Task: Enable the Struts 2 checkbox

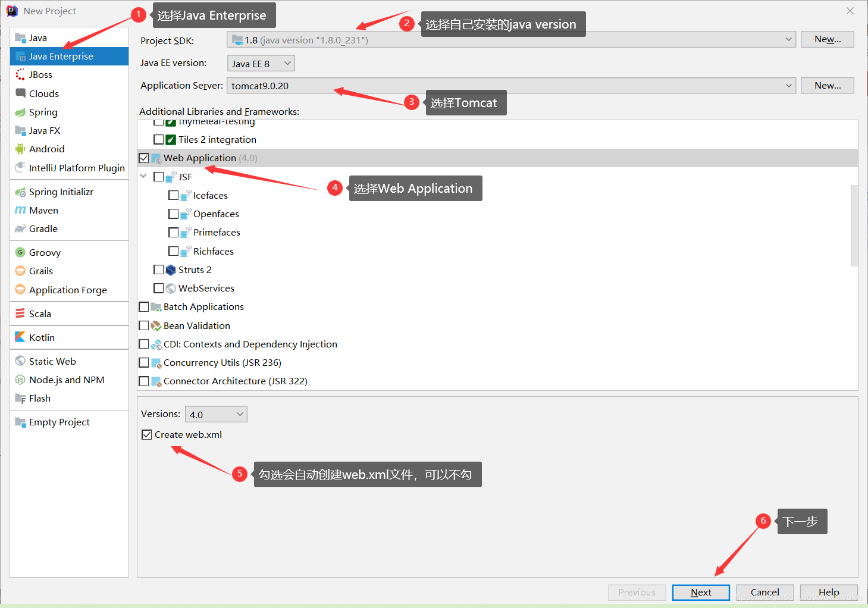Action: coord(158,269)
